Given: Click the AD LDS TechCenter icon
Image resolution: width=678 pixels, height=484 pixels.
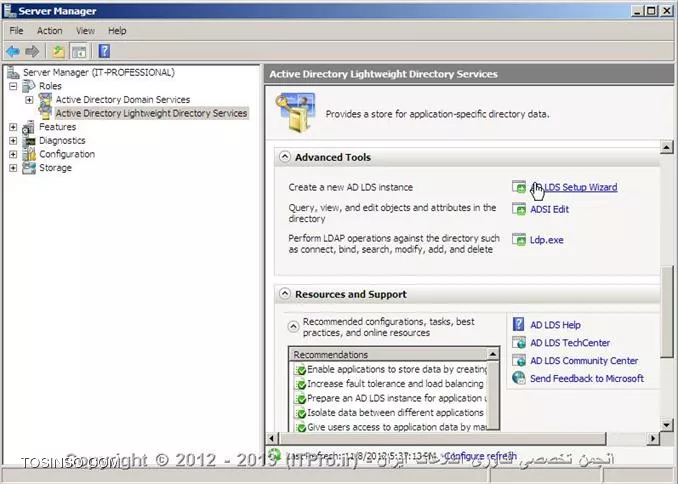Looking at the screenshot, I should [x=519, y=342].
